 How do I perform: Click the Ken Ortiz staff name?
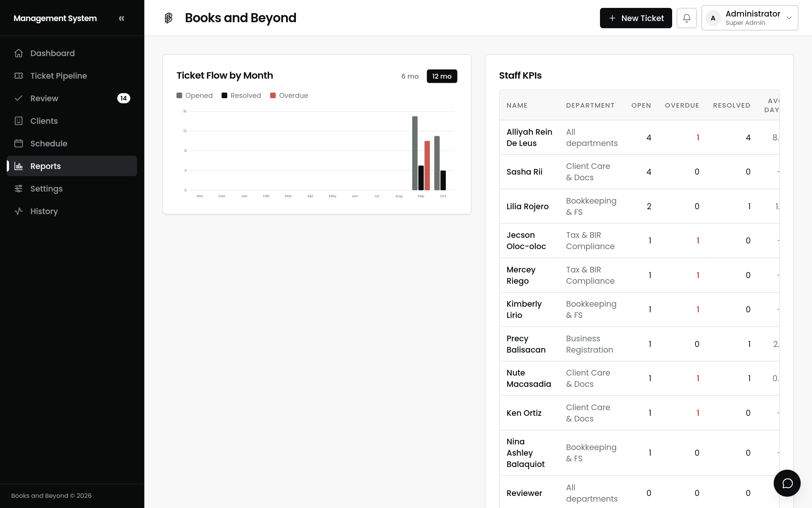point(524,413)
